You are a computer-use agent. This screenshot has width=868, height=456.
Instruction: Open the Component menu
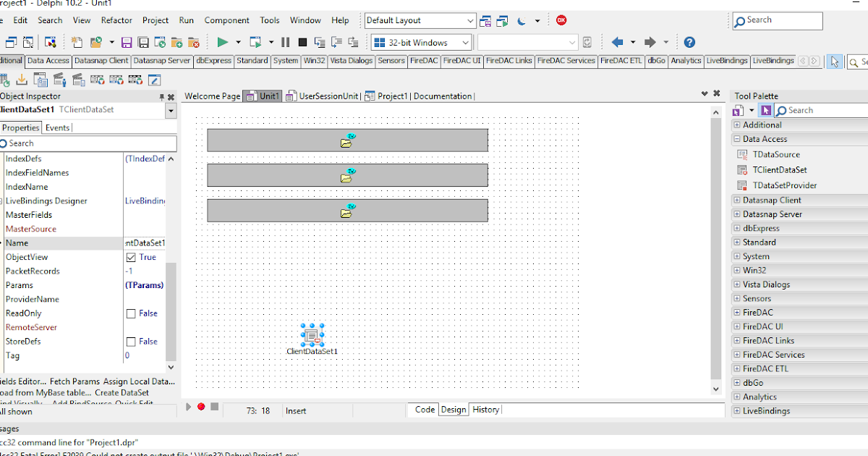tap(226, 20)
